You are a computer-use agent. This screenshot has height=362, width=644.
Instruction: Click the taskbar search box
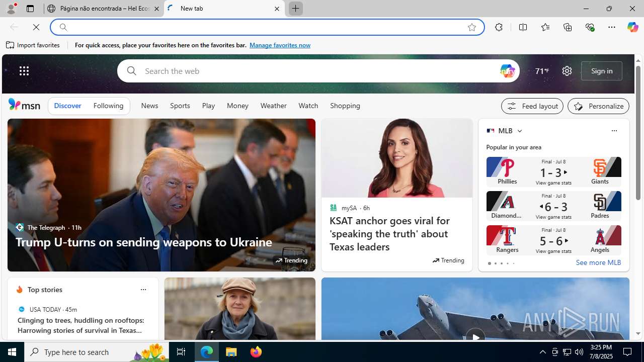click(x=97, y=352)
